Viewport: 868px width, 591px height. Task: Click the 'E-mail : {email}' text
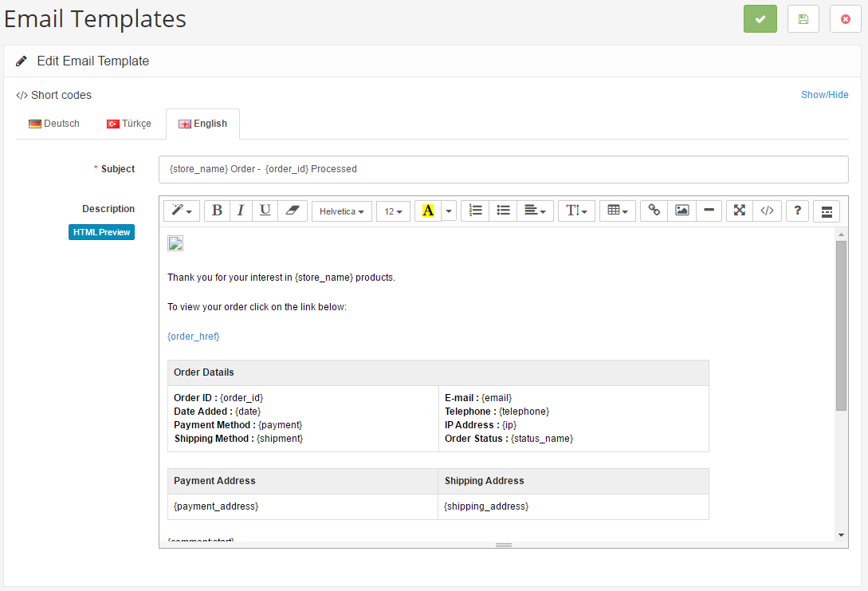[x=478, y=398]
